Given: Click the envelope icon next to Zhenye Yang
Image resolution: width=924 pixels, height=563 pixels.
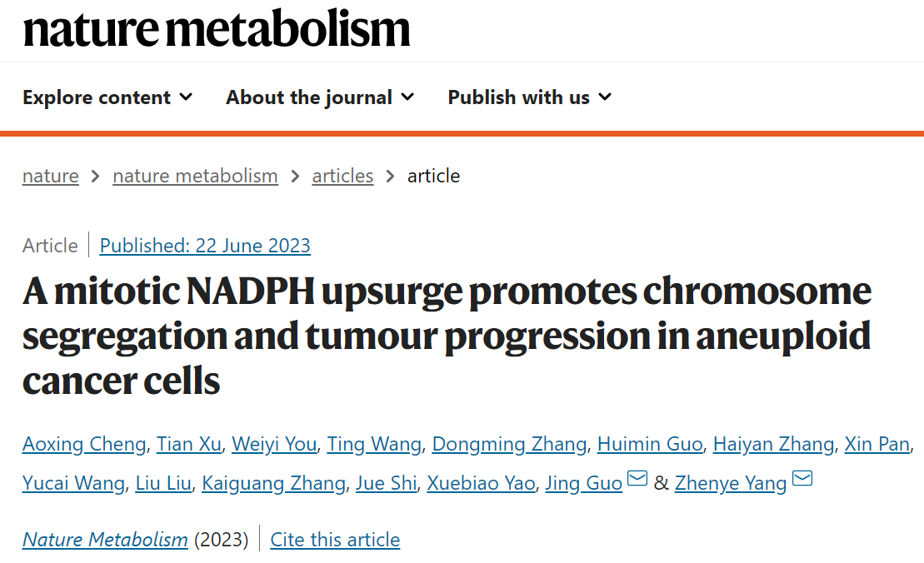Looking at the screenshot, I should coord(802,478).
